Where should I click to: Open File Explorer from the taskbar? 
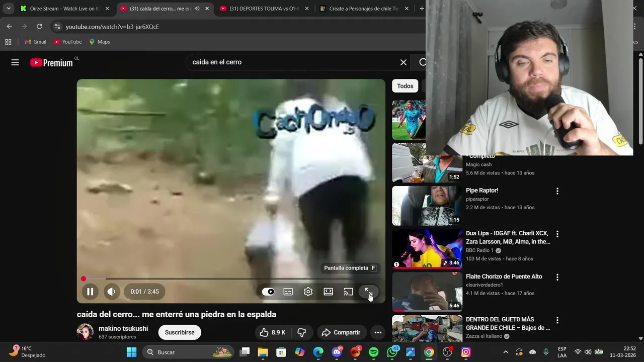tap(263, 352)
